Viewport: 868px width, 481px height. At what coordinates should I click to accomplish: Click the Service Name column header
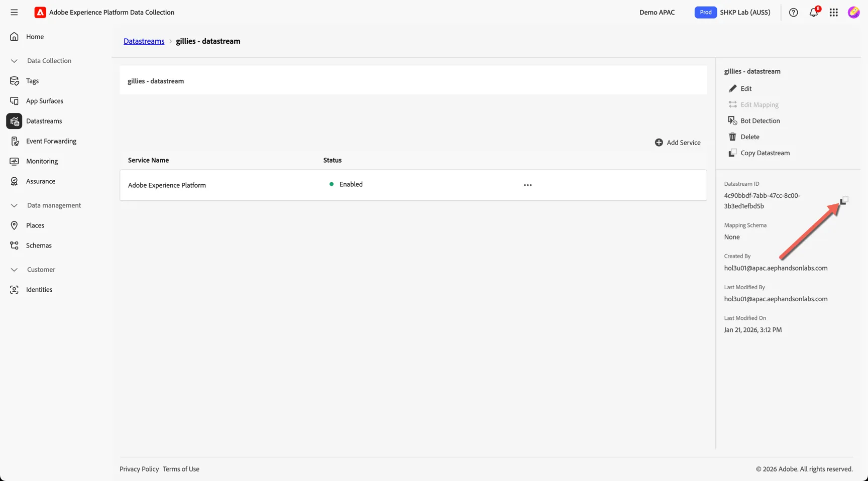tap(148, 160)
